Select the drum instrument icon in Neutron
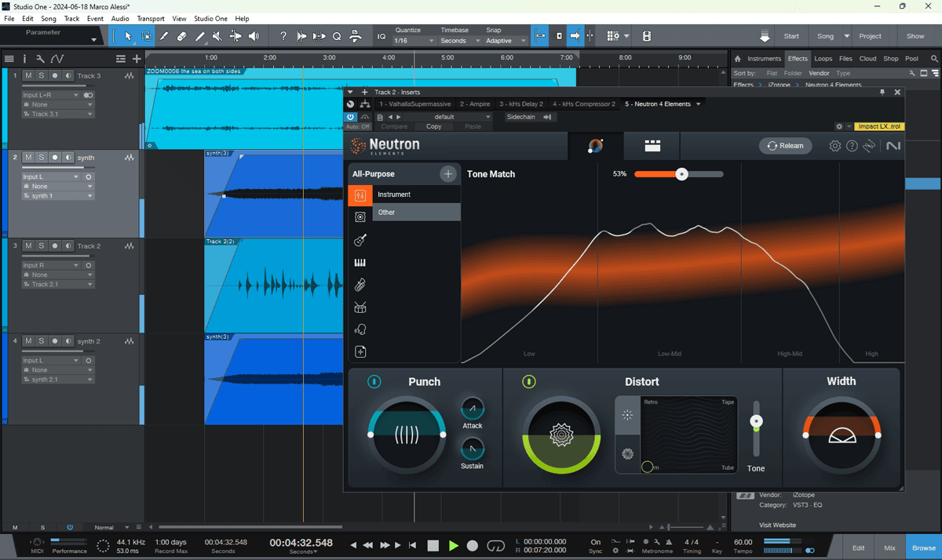 coord(360,307)
